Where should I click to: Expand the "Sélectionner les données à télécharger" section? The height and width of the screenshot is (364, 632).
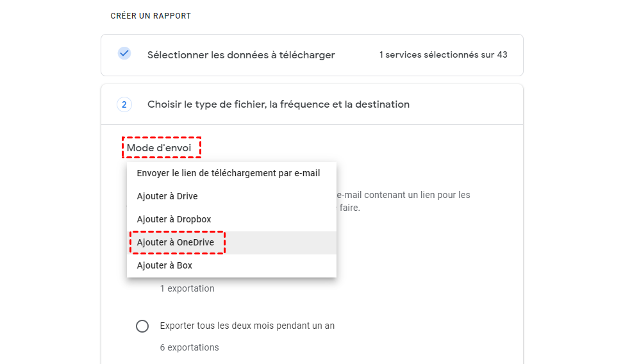click(x=241, y=55)
